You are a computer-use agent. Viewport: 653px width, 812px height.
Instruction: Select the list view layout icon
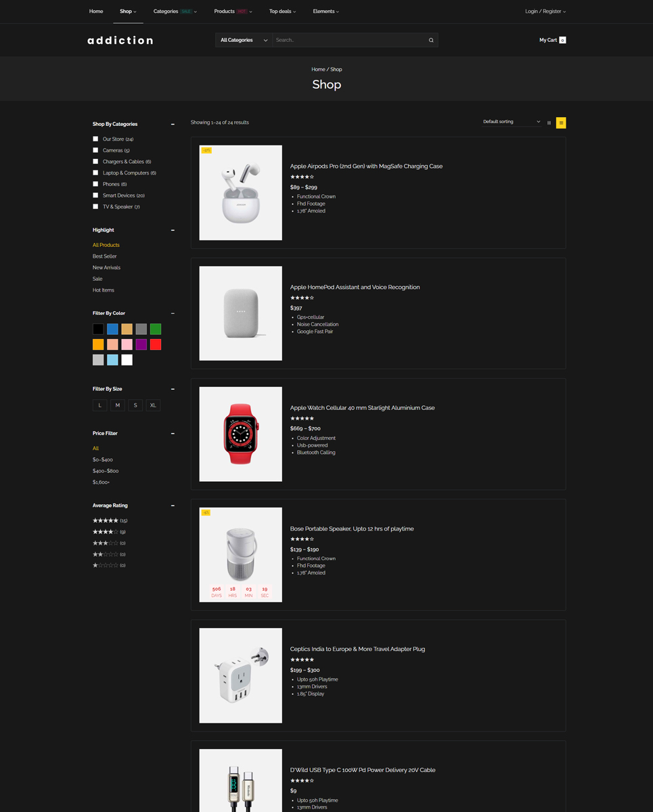(x=561, y=122)
